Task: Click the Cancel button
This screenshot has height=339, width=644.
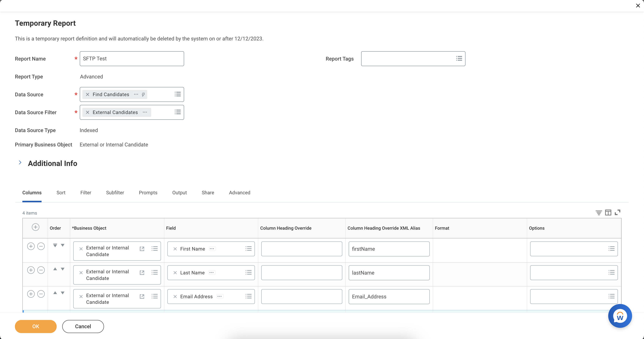Action: click(x=83, y=326)
